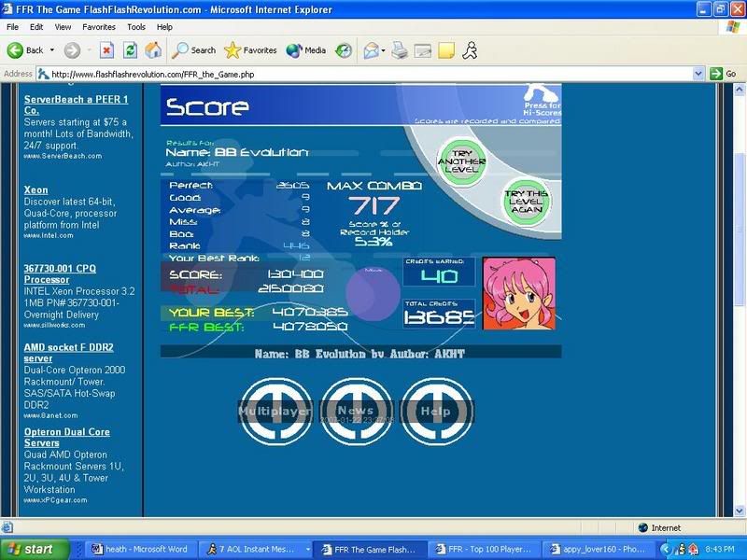Click the News circular button
Screen dimensions: 747x560
point(357,411)
